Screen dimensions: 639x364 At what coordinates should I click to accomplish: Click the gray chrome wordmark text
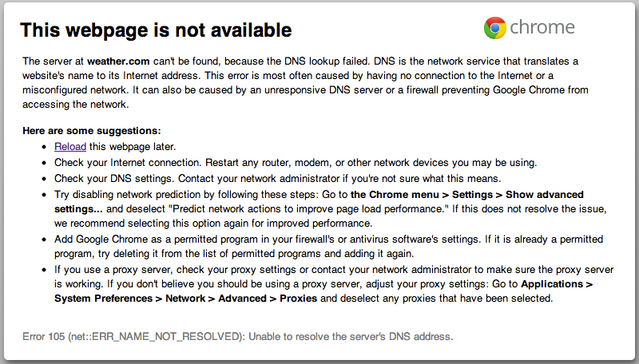542,27
